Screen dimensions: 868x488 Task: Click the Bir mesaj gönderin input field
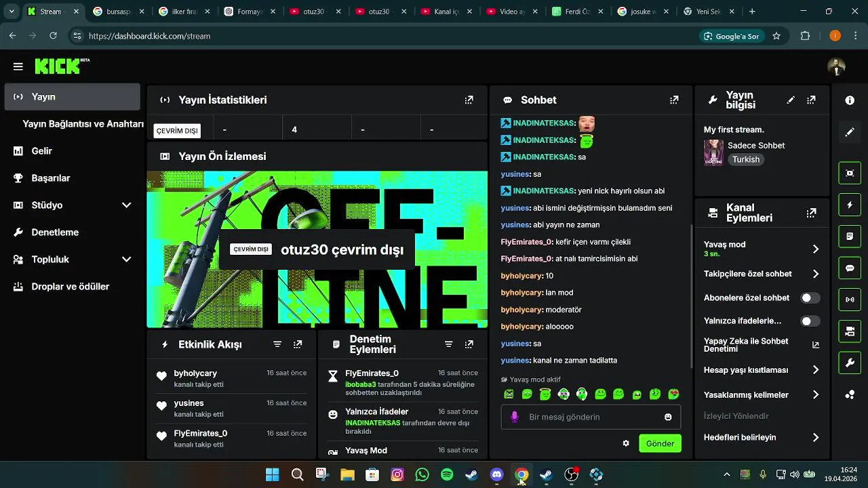(x=591, y=417)
